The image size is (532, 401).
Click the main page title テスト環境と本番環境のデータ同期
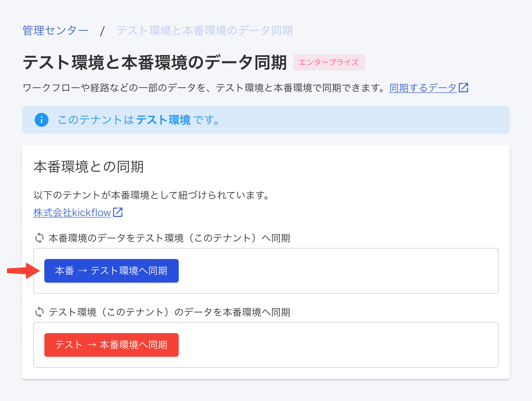click(x=155, y=63)
